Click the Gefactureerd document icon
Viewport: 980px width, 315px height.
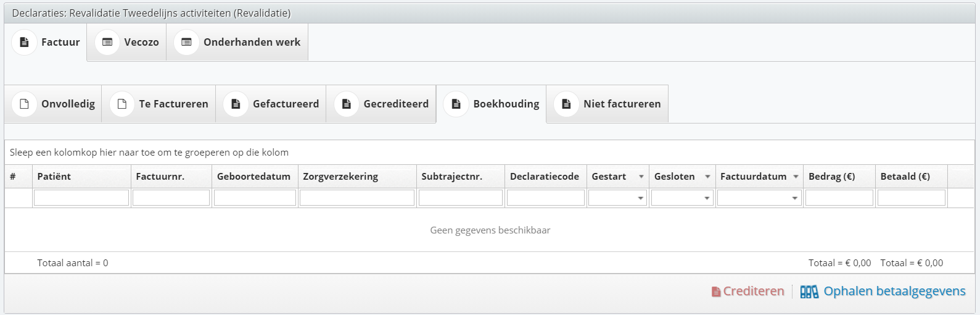pos(236,104)
